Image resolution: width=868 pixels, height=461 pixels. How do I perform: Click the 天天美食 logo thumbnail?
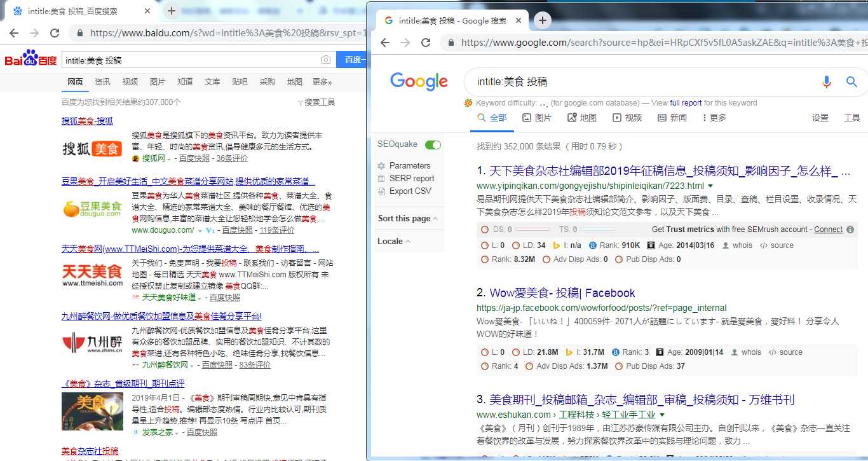92,275
